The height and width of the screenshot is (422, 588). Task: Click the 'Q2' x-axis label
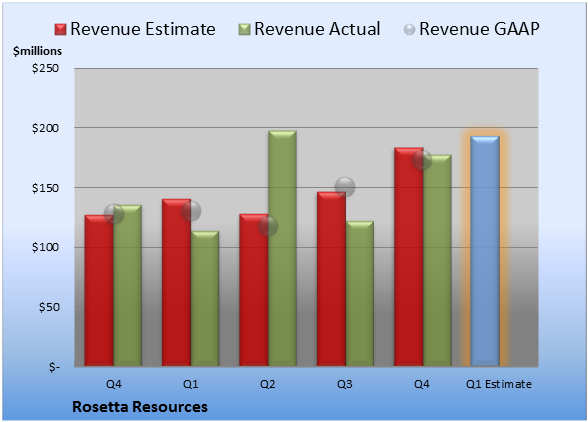(268, 384)
